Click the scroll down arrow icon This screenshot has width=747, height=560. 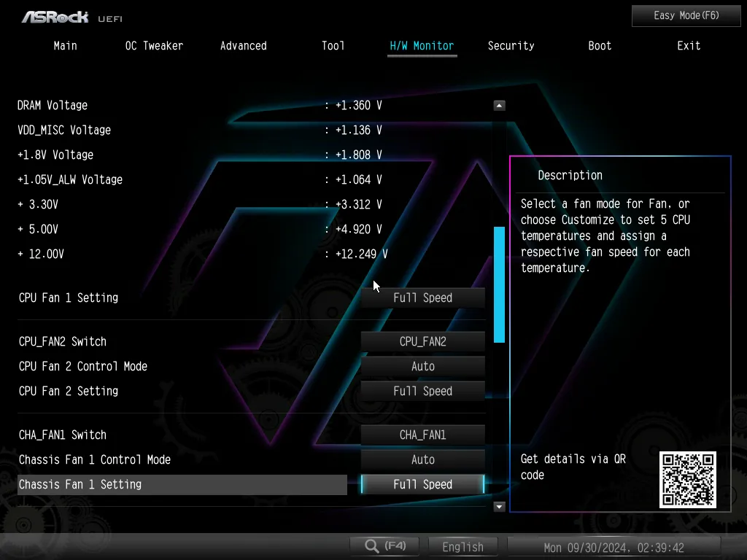pyautogui.click(x=499, y=507)
